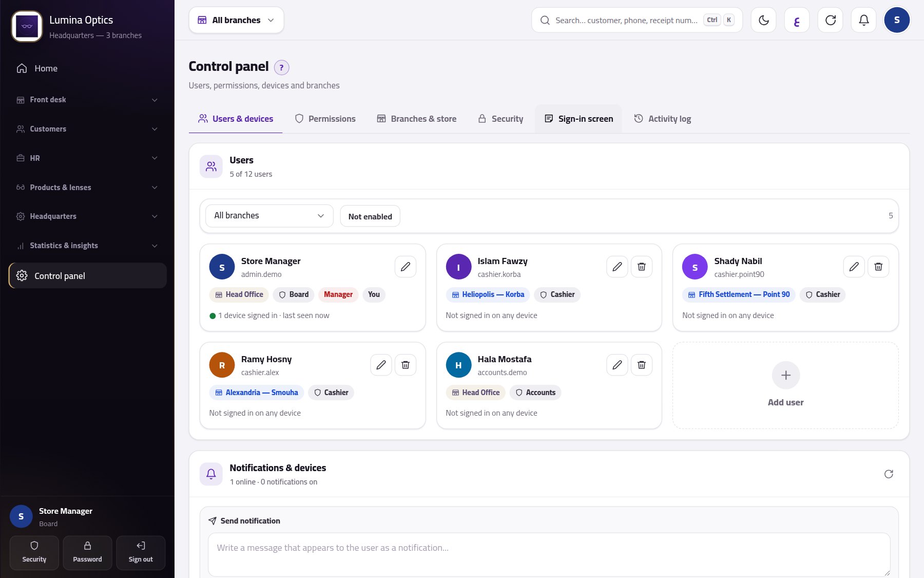View the Activity log tab

tap(662, 119)
